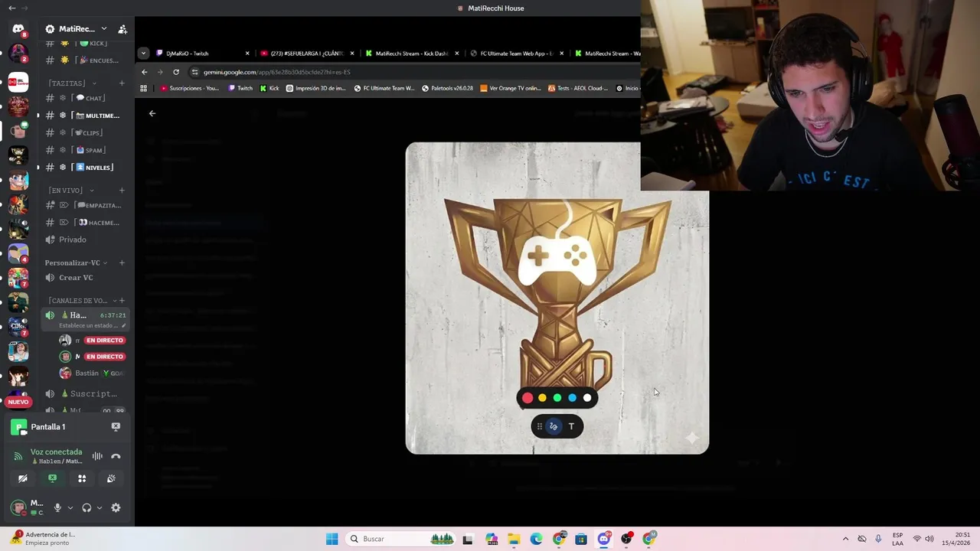The image size is (980, 551).
Task: Select the green color swatch
Action: click(x=557, y=398)
